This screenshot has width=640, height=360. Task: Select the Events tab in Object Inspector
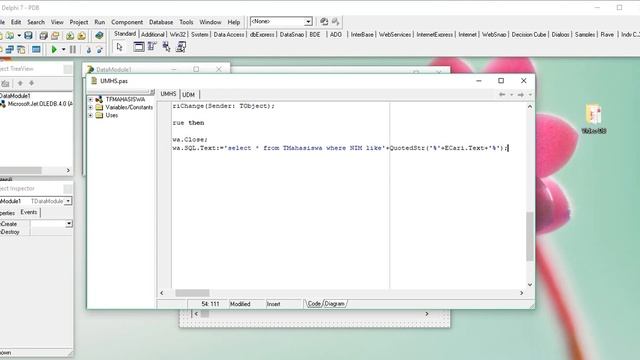(x=29, y=212)
